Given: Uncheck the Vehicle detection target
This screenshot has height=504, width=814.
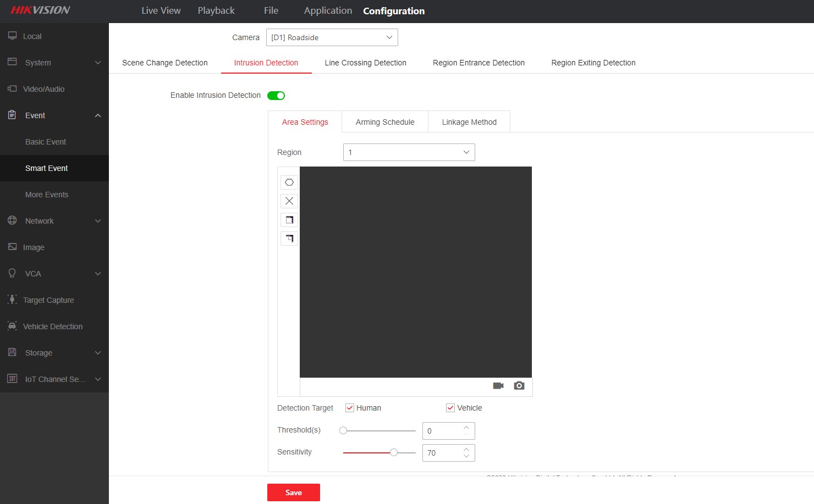Looking at the screenshot, I should coord(450,408).
